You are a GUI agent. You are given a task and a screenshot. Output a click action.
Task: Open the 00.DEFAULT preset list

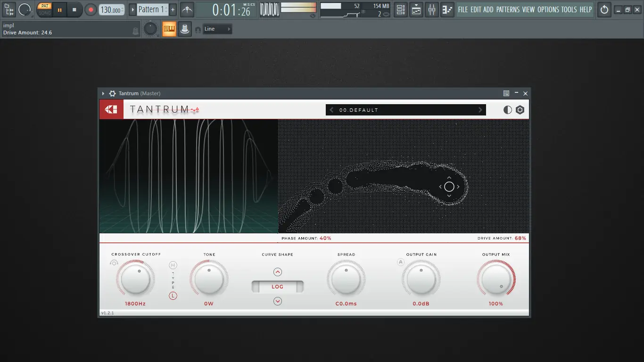(406, 110)
